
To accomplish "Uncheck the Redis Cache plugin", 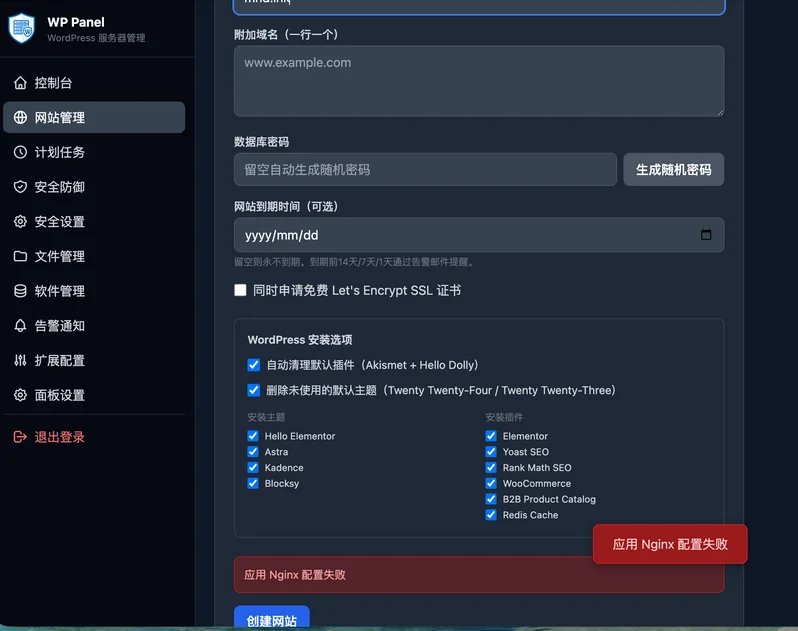I will [x=491, y=514].
